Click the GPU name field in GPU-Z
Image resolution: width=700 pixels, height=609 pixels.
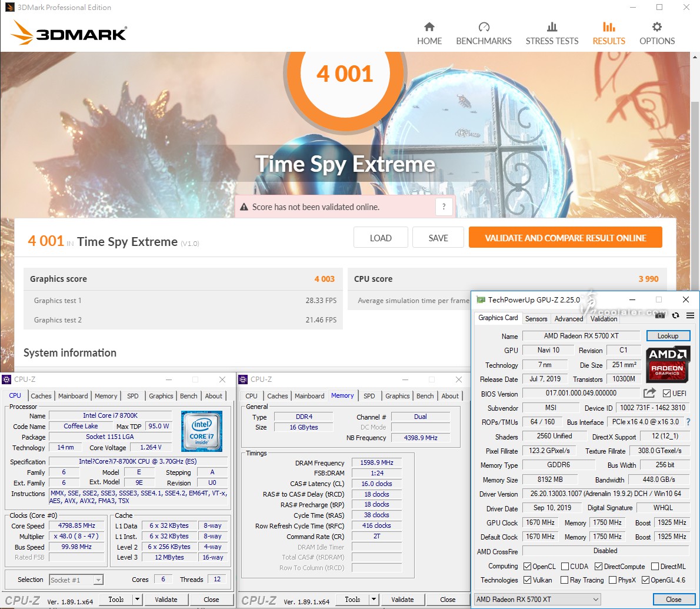click(x=581, y=336)
